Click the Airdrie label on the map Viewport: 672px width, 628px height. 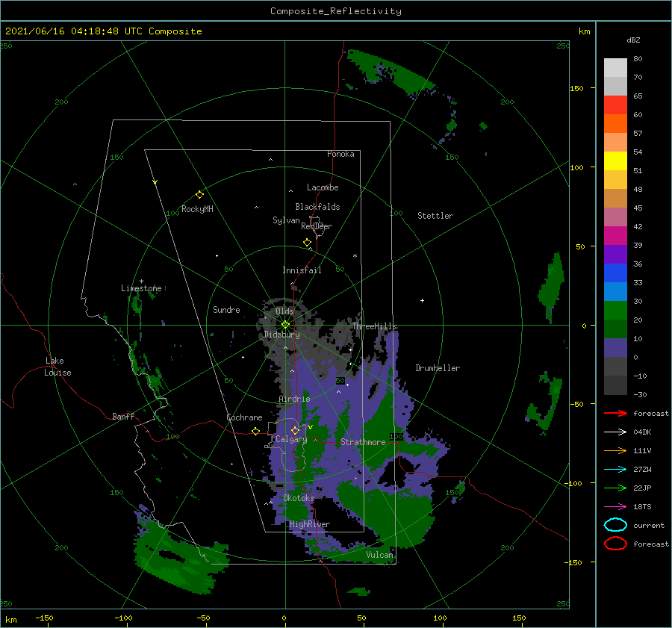click(294, 399)
